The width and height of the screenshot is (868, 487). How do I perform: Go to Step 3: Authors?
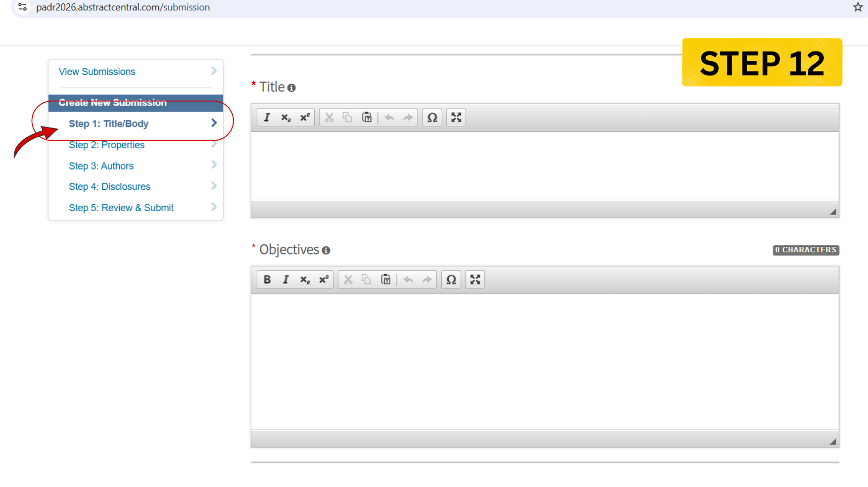click(x=101, y=166)
